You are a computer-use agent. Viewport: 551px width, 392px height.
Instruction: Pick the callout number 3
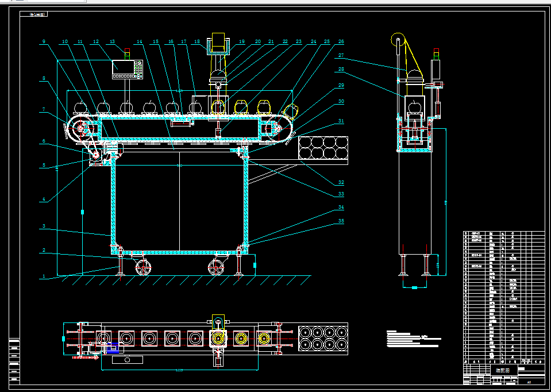[44, 226]
